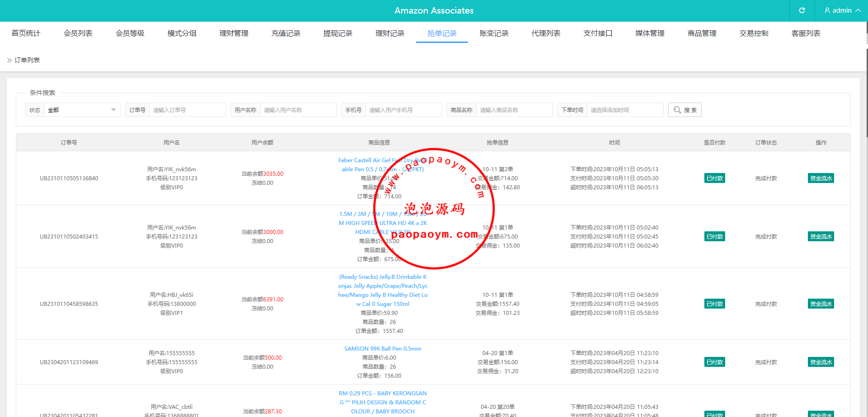The width and height of the screenshot is (868, 417).
Task: Select the 商品管理 menu item
Action: 702,33
